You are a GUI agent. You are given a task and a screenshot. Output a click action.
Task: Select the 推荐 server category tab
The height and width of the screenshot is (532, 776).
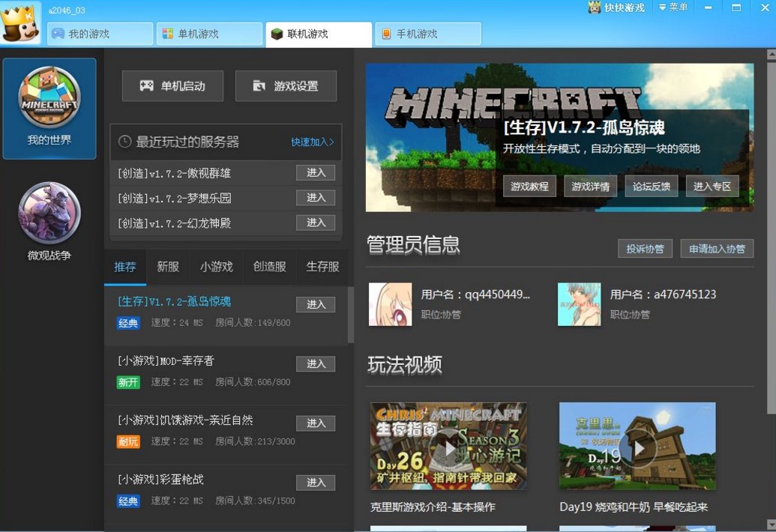pos(125,267)
